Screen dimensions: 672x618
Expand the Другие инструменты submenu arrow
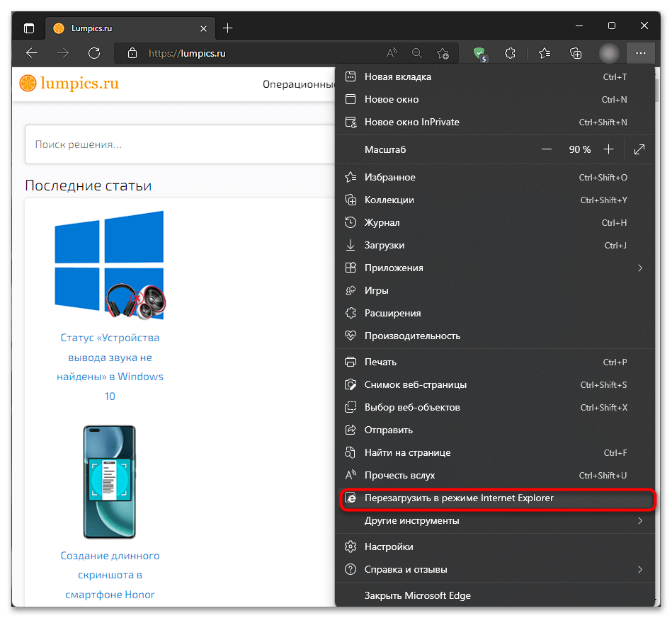(640, 521)
